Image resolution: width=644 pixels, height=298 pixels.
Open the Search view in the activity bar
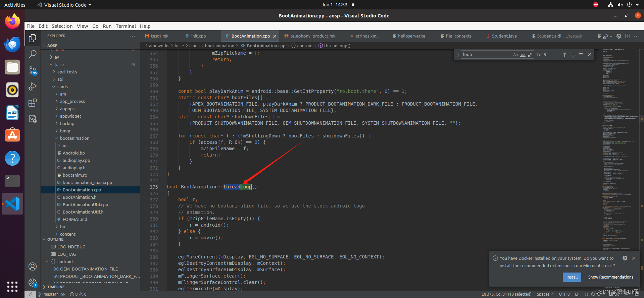click(x=33, y=54)
